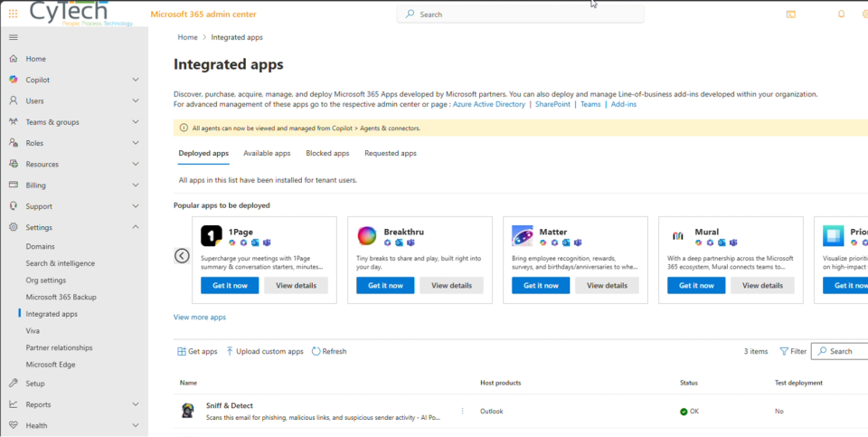Click the Sniff & Detect app name
Viewport: 868px width, 437px height.
(x=229, y=405)
